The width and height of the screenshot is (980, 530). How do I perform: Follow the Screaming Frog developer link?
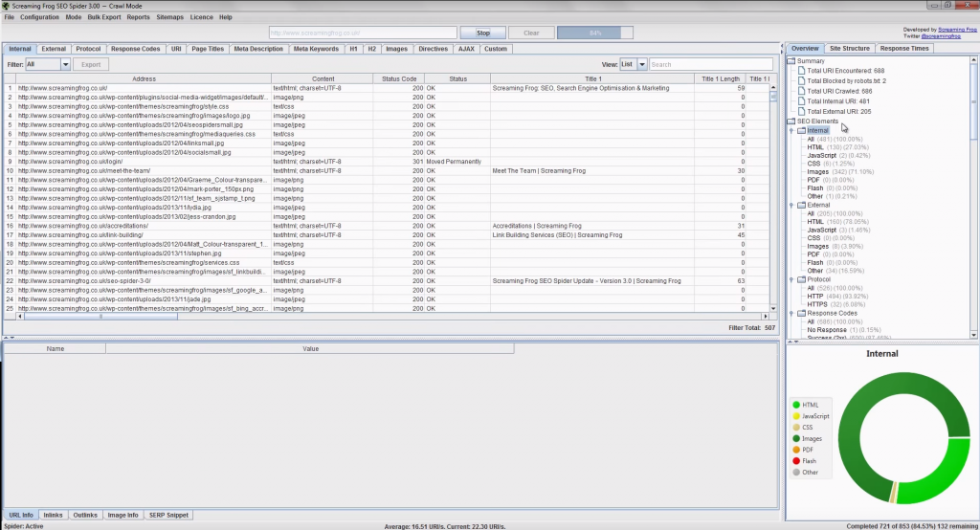click(957, 30)
